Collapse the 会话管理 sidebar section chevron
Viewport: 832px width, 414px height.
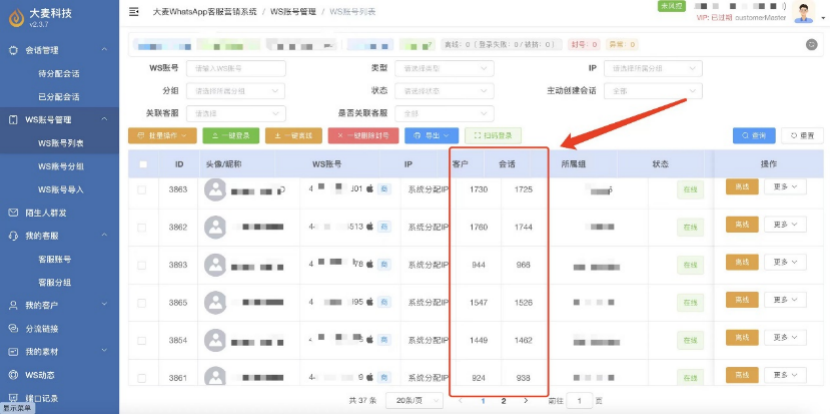[x=105, y=49]
